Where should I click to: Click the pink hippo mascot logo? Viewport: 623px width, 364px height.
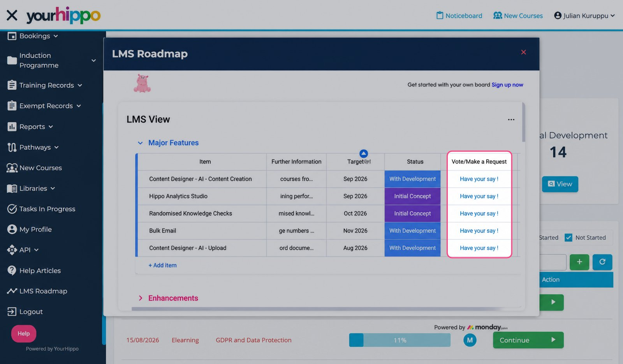142,84
